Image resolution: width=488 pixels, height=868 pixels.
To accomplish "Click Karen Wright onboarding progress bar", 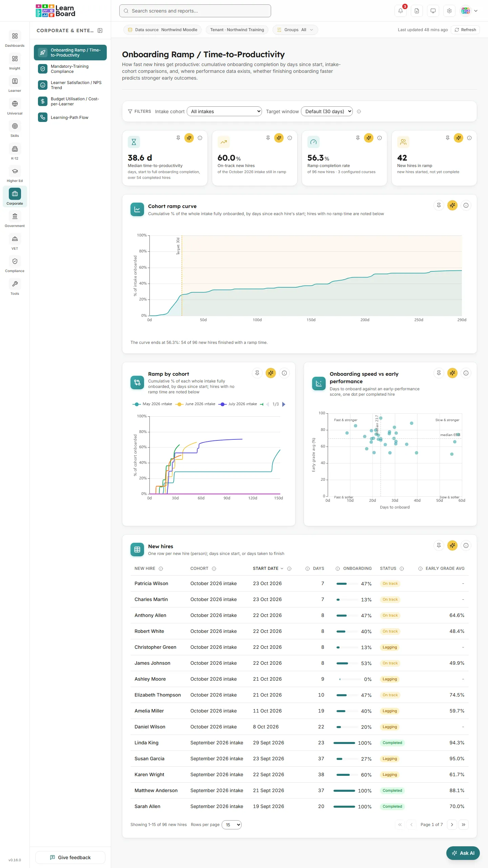I will [x=347, y=775].
